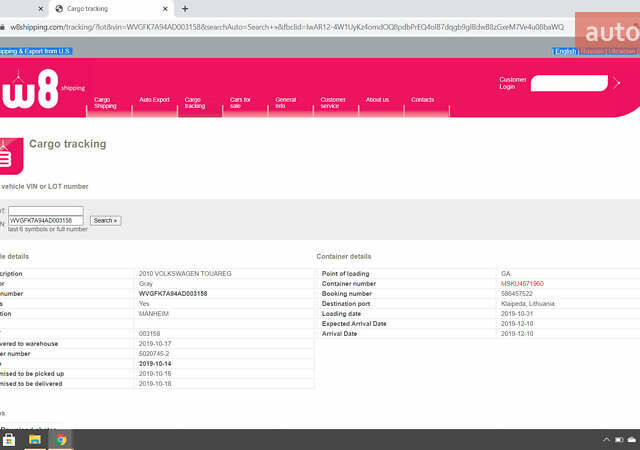Open Microsoft Store from the taskbar
Viewport: 640px width, 450px height.
(9, 439)
